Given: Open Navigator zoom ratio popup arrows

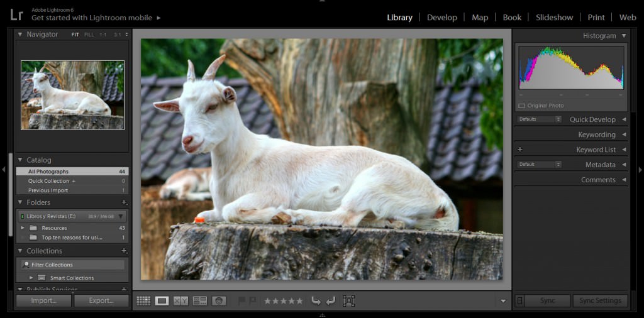Looking at the screenshot, I should click(x=126, y=35).
